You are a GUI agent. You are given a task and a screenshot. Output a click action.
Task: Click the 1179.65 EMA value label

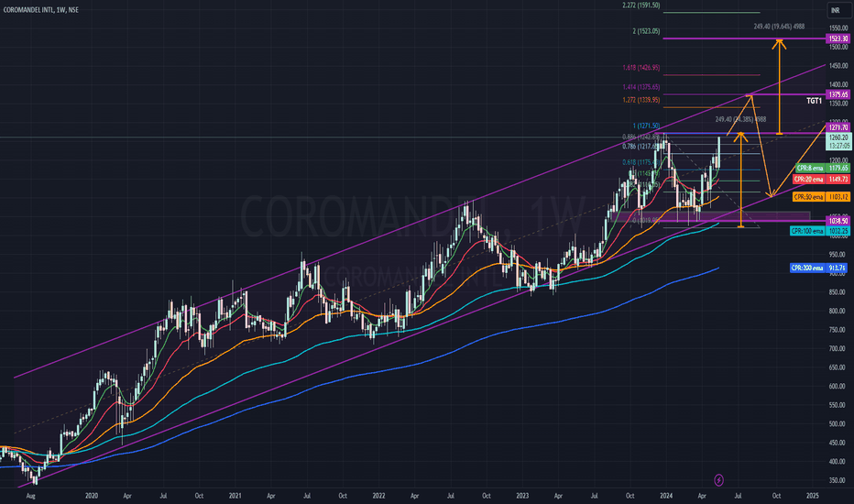pos(838,169)
